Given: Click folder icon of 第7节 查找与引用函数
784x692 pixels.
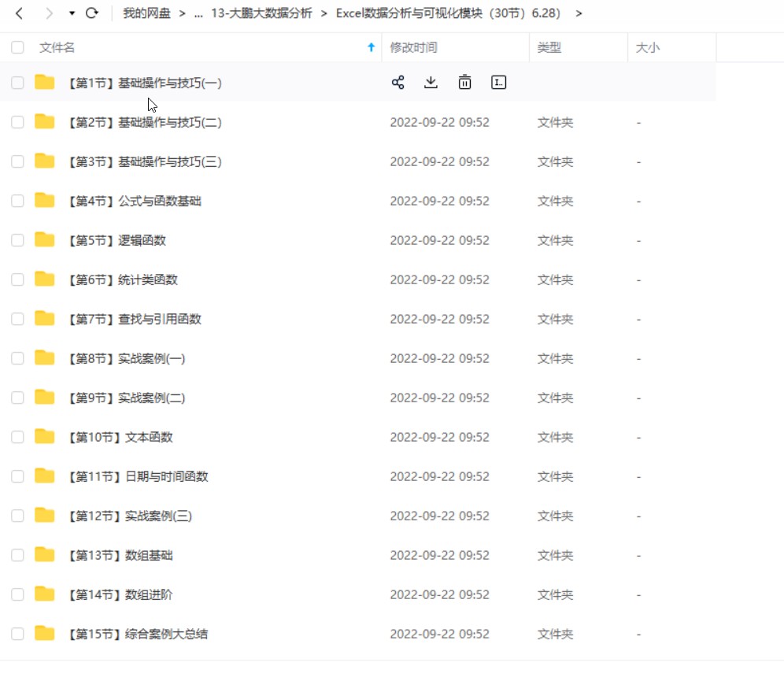Looking at the screenshot, I should (x=45, y=318).
